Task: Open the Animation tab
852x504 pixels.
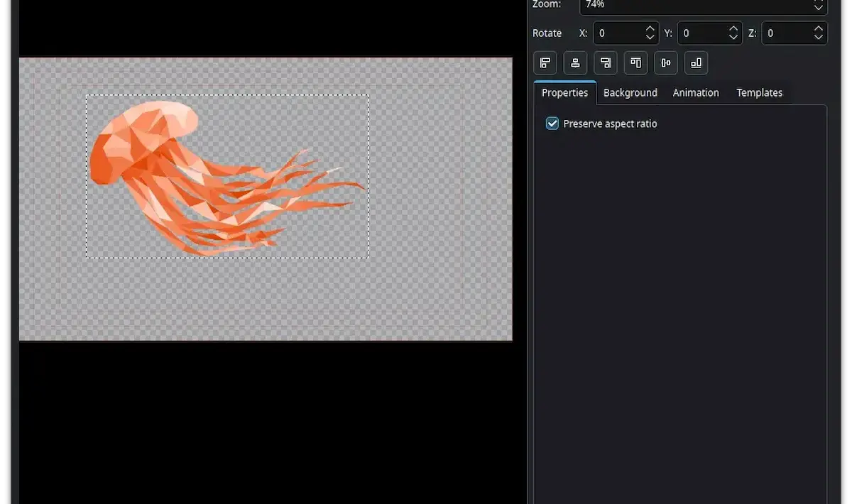Action: (x=696, y=93)
